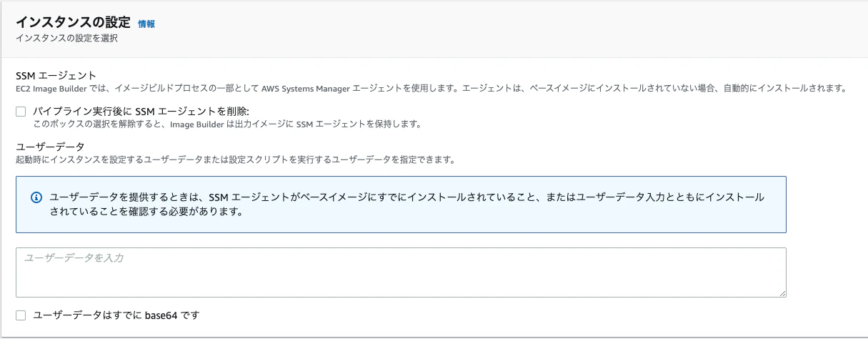Click the ユーザーデータを提供するときは notice text
The height and width of the screenshot is (339, 868).
407,204
